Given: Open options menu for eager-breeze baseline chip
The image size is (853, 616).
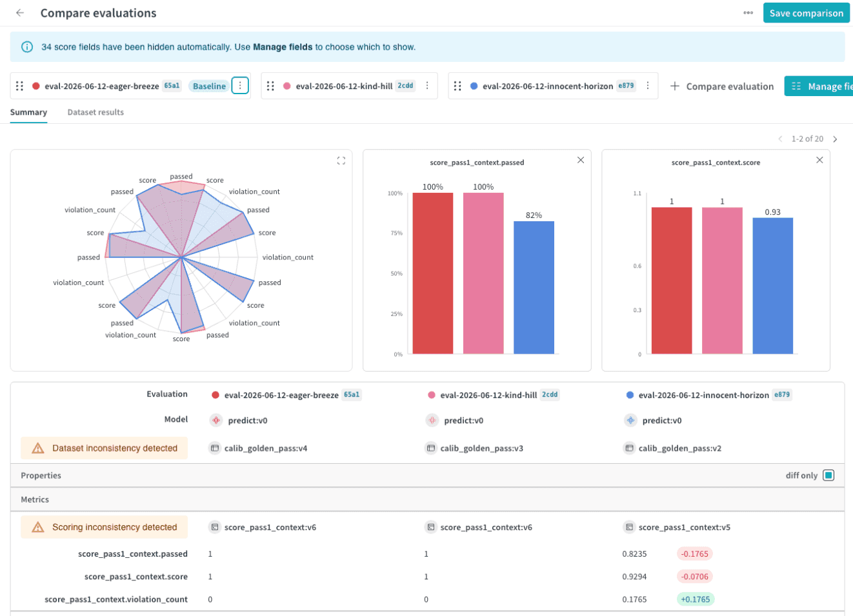Looking at the screenshot, I should click(x=240, y=86).
